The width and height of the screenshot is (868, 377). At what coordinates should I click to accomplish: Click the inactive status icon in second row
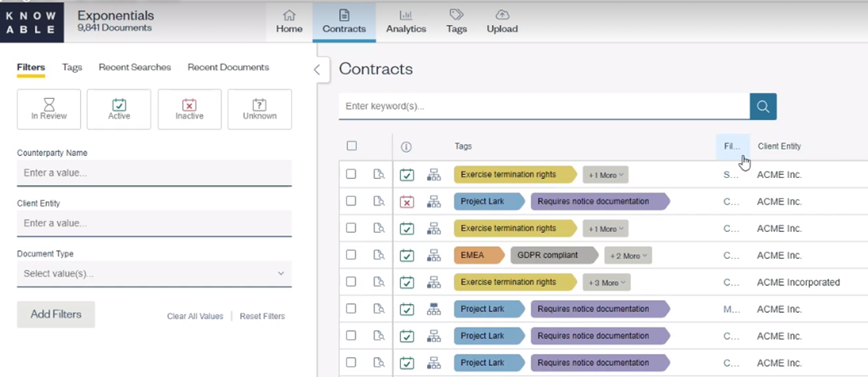[407, 202]
